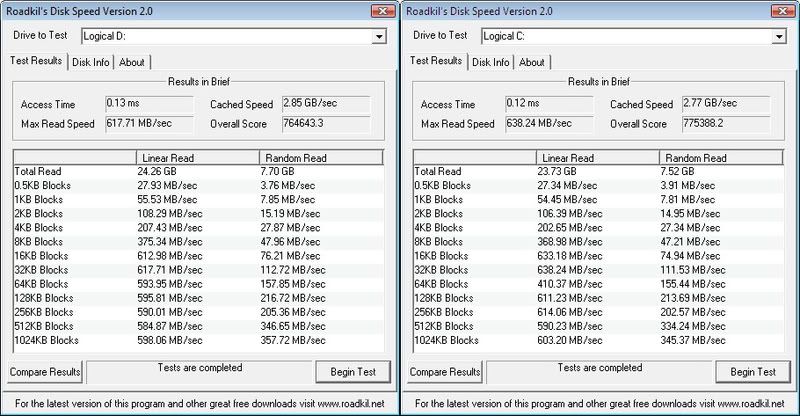
Task: Open Drive to Test dropdown showing Logical C:
Action: point(634,36)
